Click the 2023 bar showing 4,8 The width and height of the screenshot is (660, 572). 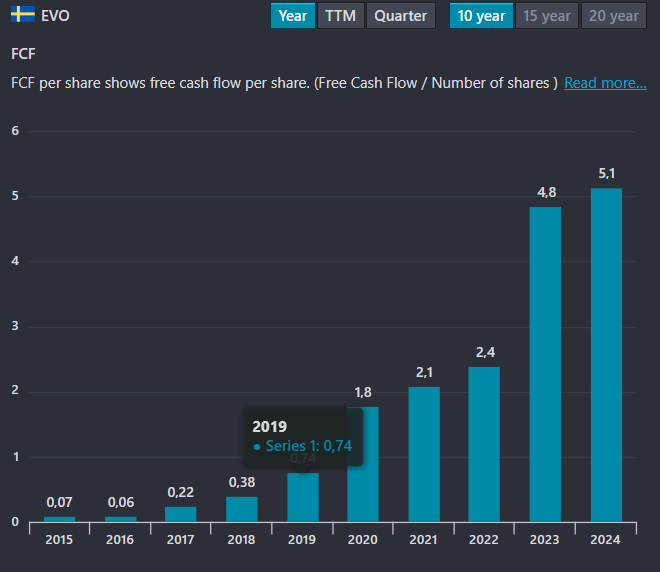(x=545, y=365)
